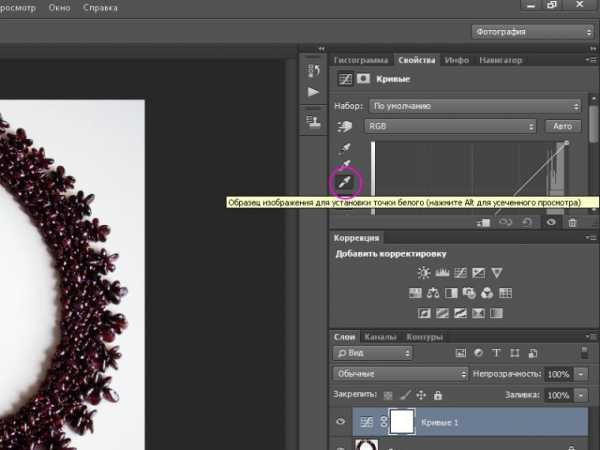Filter layers by smart objects
Screen dimensions: 600x450
533,353
